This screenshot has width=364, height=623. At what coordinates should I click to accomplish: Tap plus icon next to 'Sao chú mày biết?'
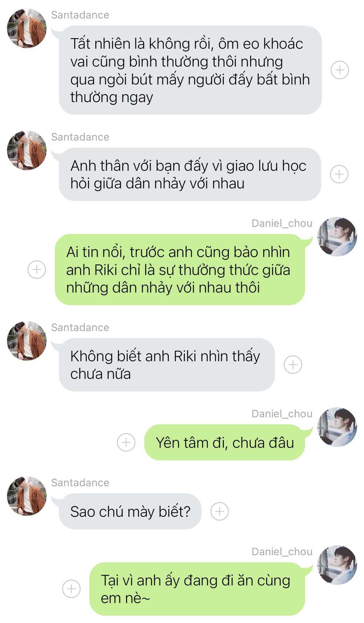[x=219, y=511]
